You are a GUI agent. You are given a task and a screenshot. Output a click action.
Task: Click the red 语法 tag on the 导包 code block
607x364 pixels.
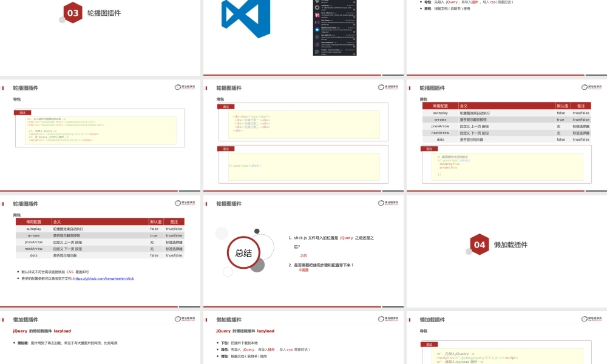(x=22, y=113)
